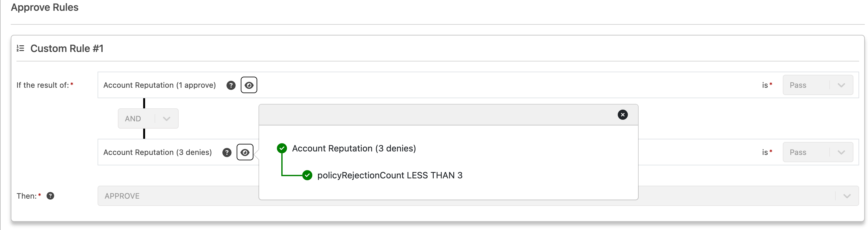868x230 pixels.
Task: Toggle eye preview for Account Reputation (1 approve)
Action: click(x=249, y=85)
